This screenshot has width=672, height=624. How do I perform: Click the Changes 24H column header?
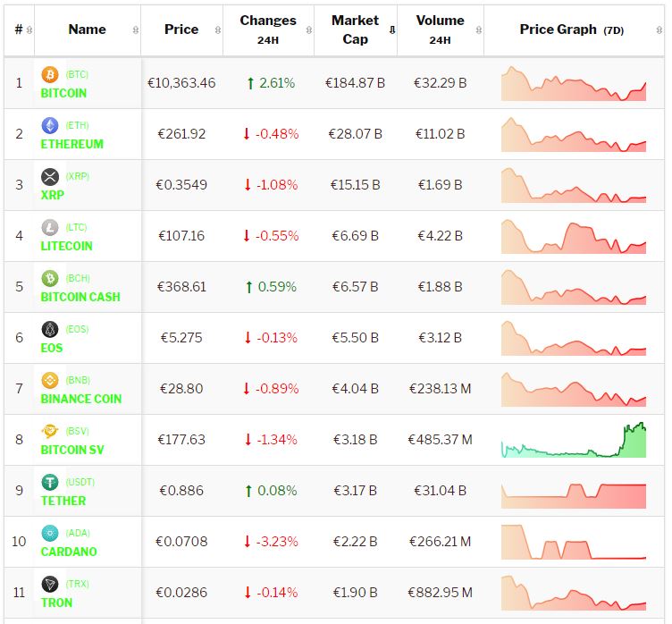pos(267,30)
